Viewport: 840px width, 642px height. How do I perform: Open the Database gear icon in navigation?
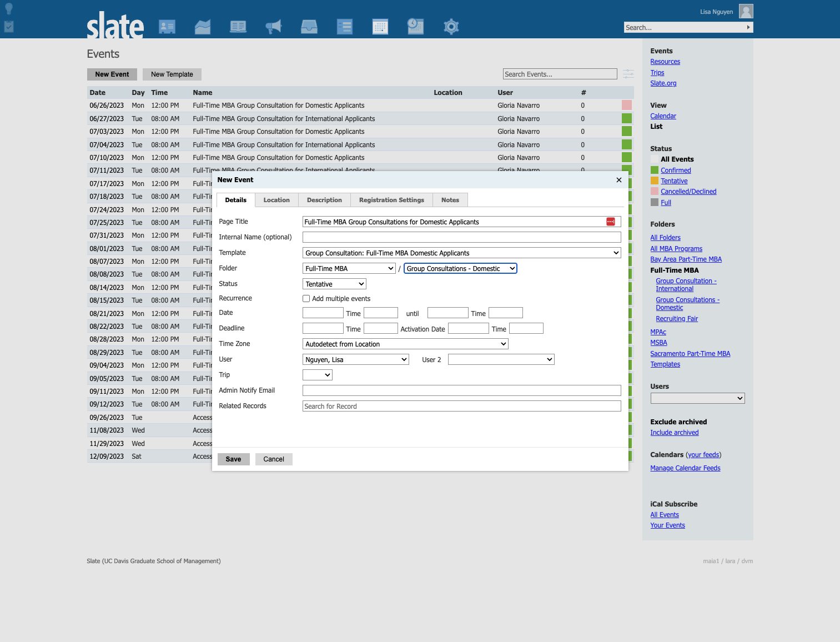click(x=451, y=26)
